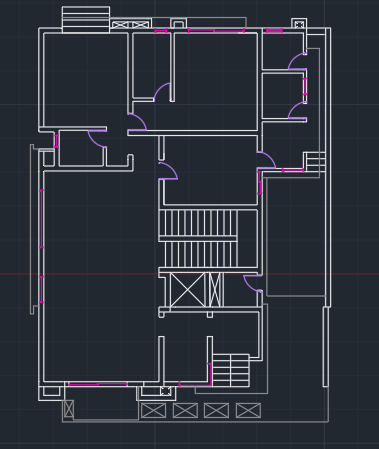
Task: Select the purple door arc beside elevator shaft
Action: point(253,284)
